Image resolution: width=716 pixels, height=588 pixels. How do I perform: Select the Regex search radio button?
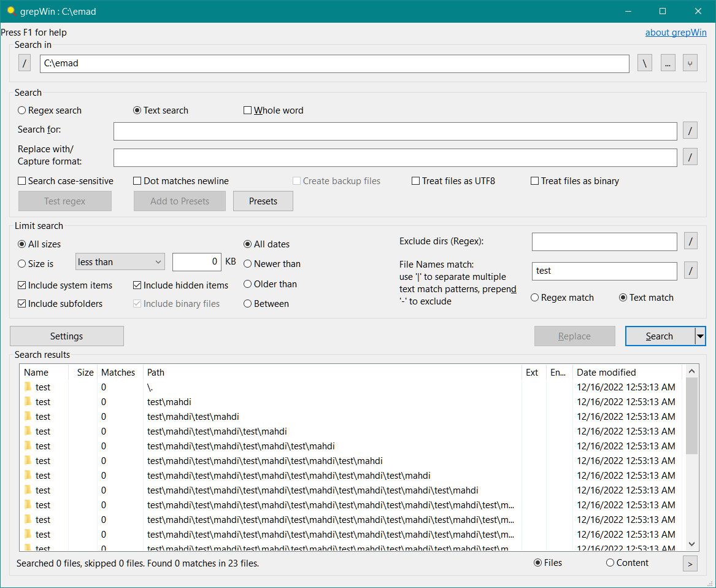click(x=21, y=110)
